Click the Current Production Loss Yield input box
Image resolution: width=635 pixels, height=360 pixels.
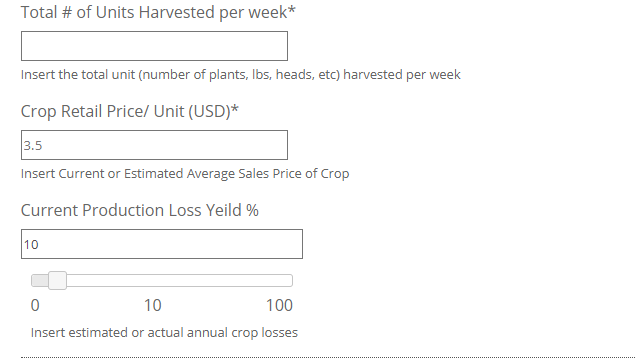point(162,244)
